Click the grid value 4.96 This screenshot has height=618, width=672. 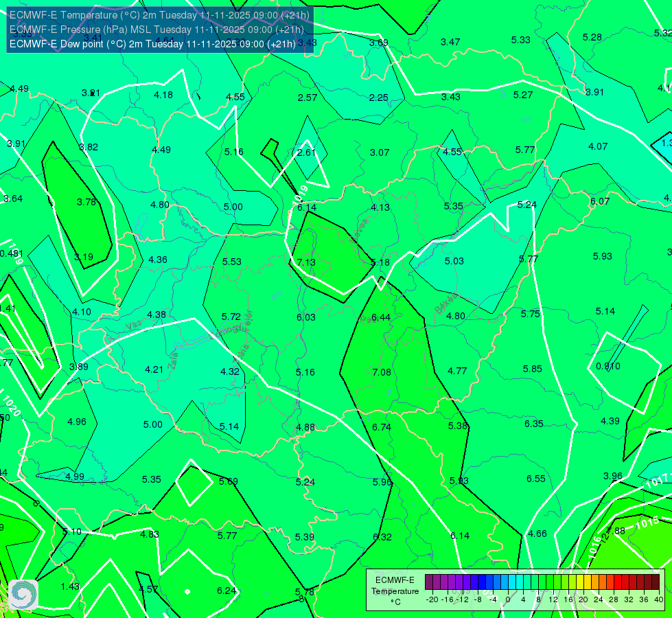[77, 422]
